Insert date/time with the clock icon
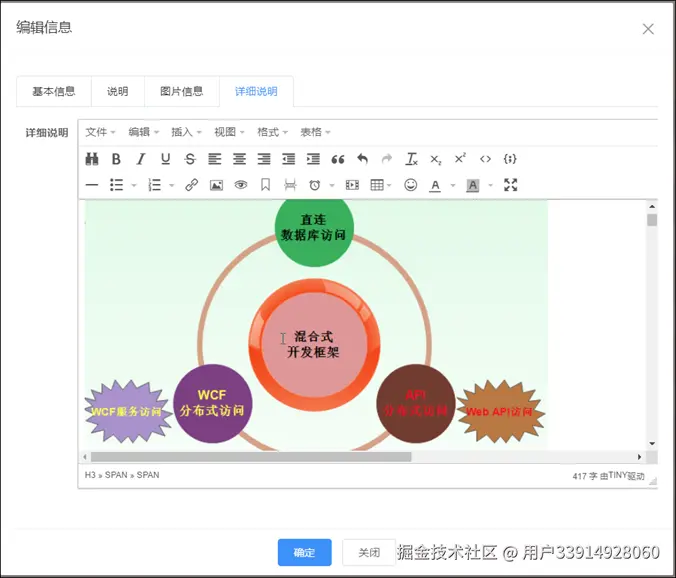The height and width of the screenshot is (578, 676). (x=315, y=185)
